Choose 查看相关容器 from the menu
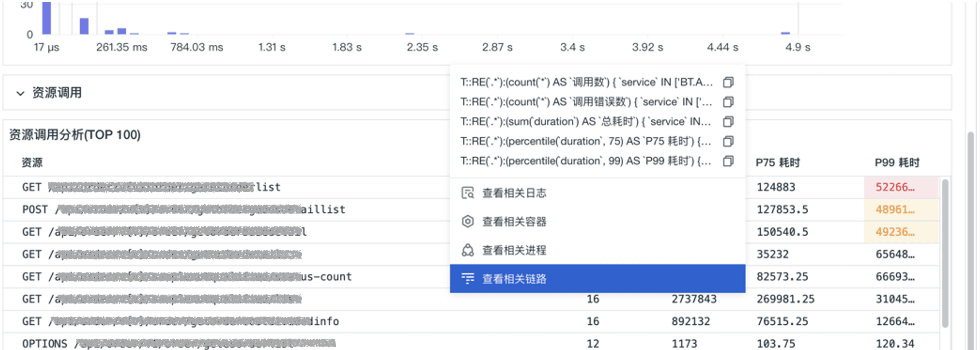Image resolution: width=980 pixels, height=350 pixels. (597, 222)
